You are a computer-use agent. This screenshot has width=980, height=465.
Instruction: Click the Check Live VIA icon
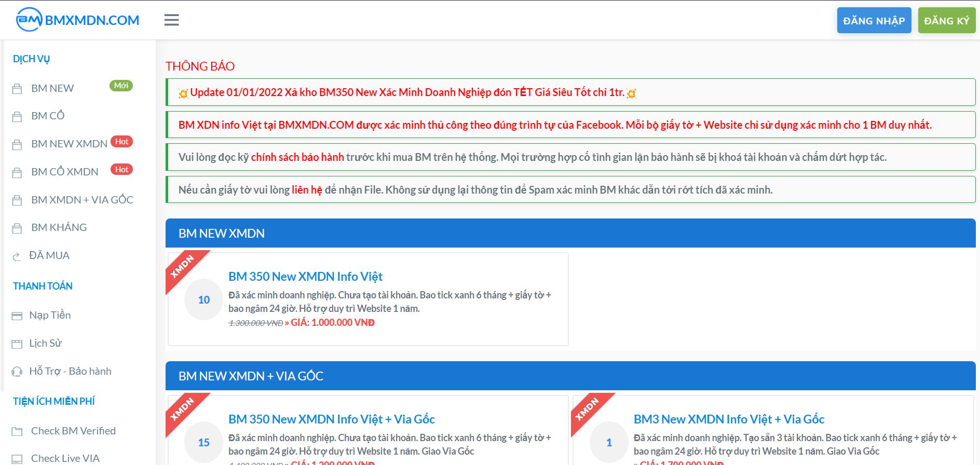(x=17, y=459)
